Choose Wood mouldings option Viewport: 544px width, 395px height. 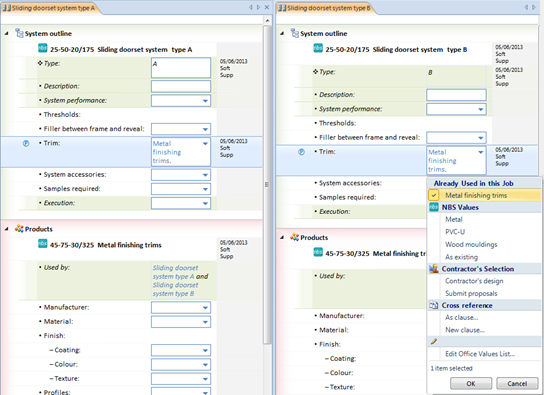[471, 244]
